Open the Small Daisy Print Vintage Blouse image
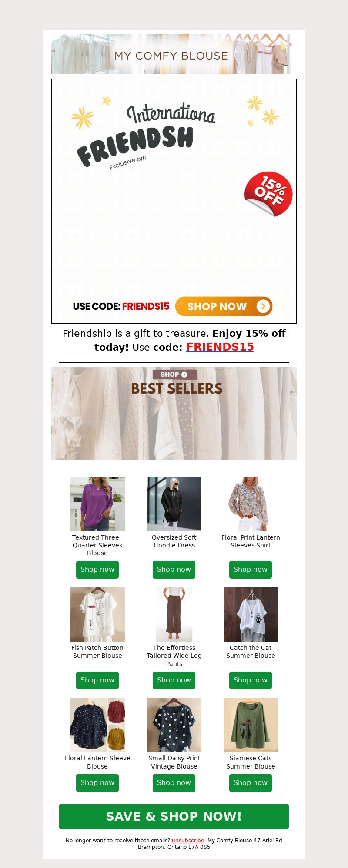 (174, 725)
